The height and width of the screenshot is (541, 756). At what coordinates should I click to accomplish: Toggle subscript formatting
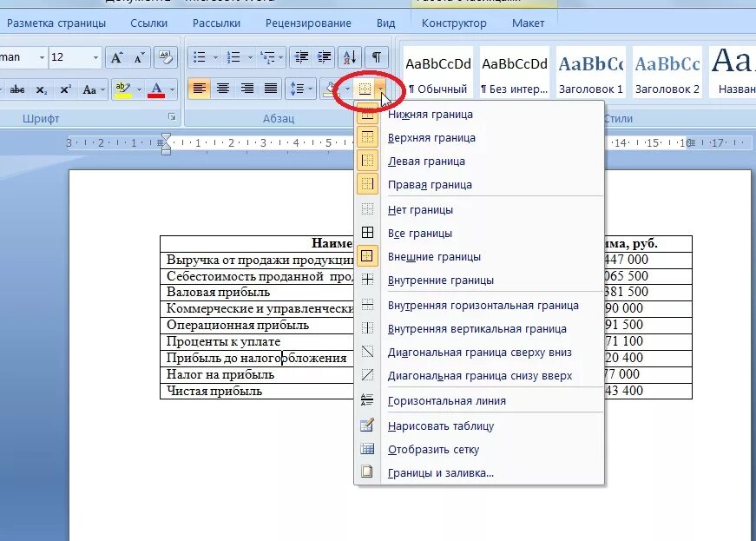pos(42,89)
